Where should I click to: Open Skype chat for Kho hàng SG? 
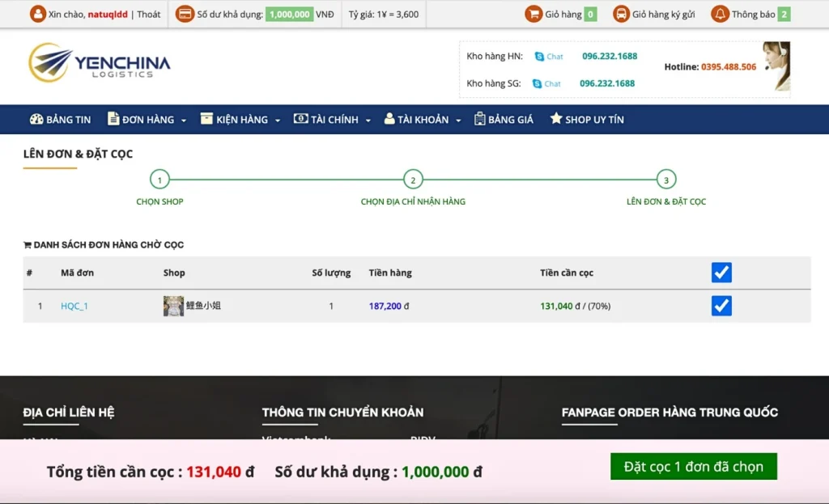pyautogui.click(x=546, y=83)
